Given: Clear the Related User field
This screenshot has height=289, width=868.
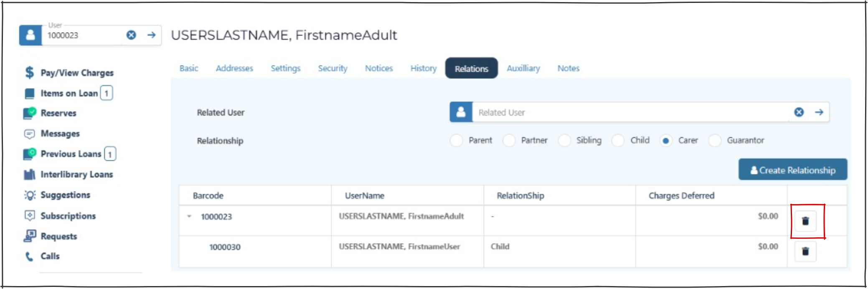Looking at the screenshot, I should click(x=799, y=112).
